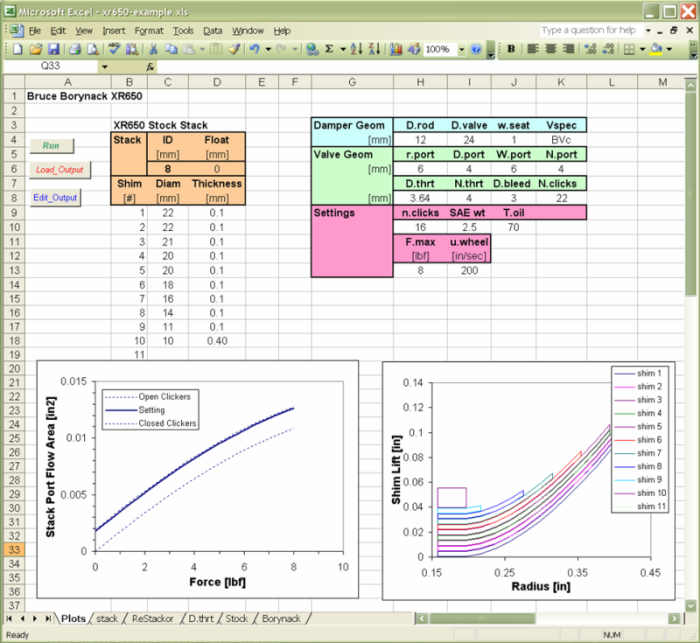
Task: Click the AutoSum sigma icon
Action: pyautogui.click(x=329, y=49)
